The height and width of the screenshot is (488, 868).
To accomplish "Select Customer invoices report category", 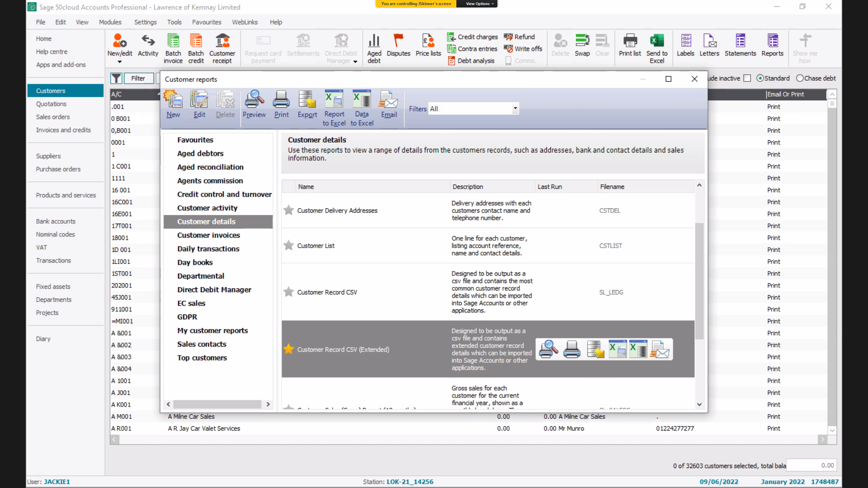I will [x=208, y=235].
